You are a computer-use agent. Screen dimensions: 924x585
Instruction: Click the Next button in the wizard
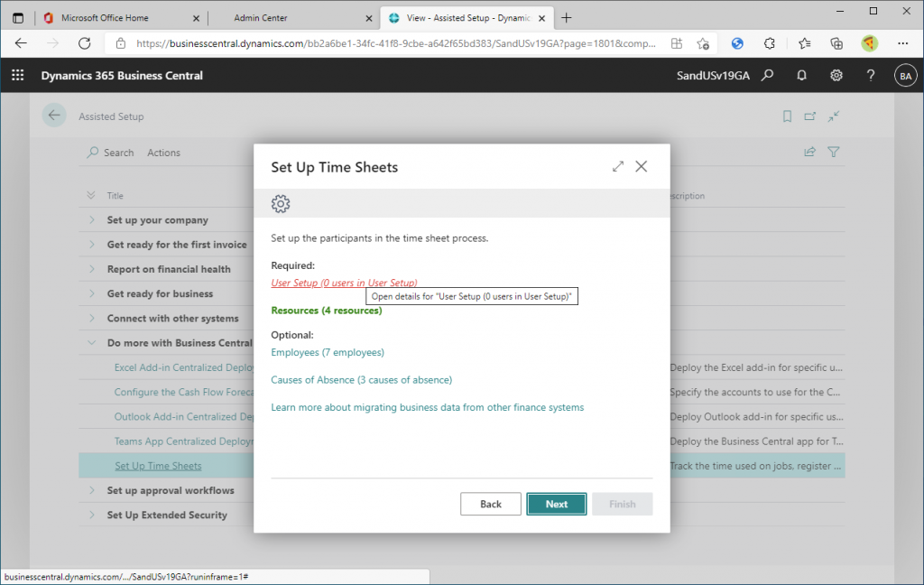tap(556, 504)
